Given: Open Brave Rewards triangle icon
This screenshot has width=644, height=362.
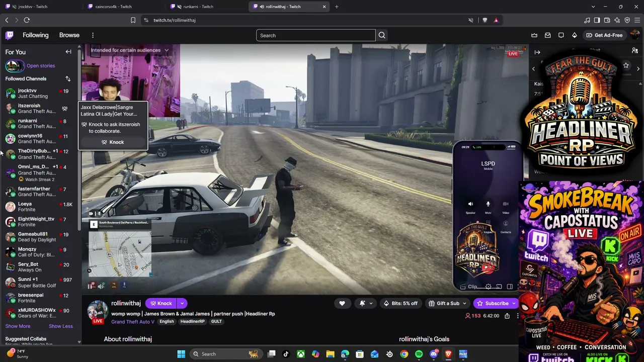Looking at the screenshot, I should pos(496,20).
